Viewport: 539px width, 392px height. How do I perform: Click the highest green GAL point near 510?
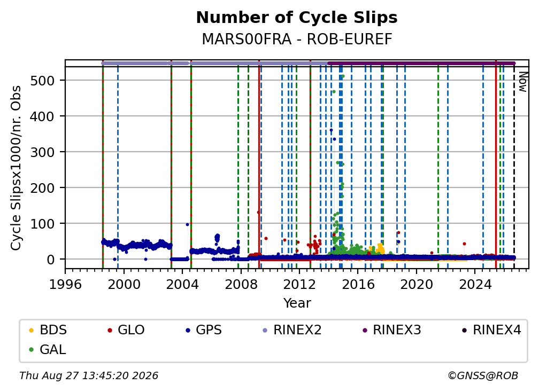343,76
